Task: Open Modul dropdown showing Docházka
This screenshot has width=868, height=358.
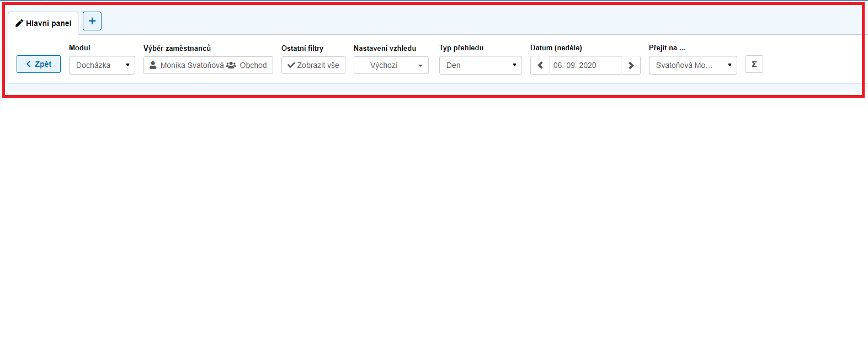Action: 102,65
